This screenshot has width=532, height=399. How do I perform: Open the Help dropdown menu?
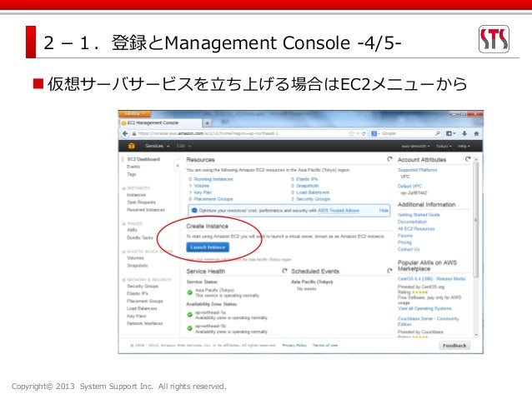[x=464, y=147]
